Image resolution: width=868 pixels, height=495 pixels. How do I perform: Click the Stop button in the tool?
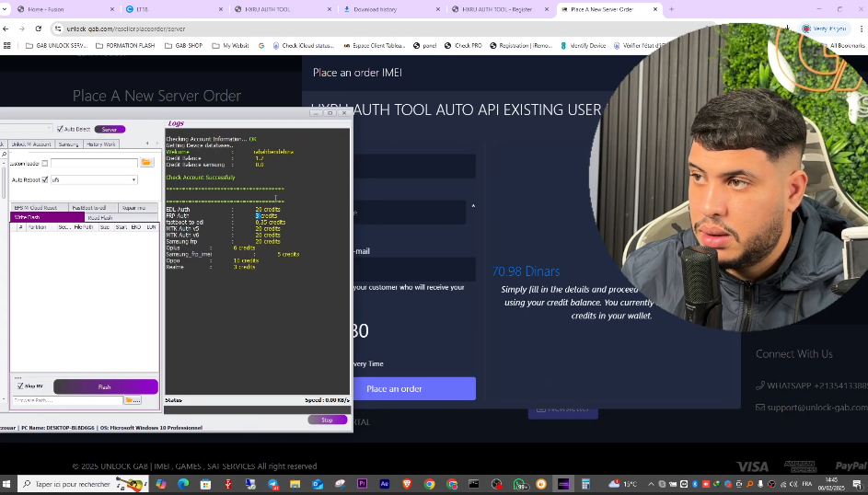coord(327,420)
